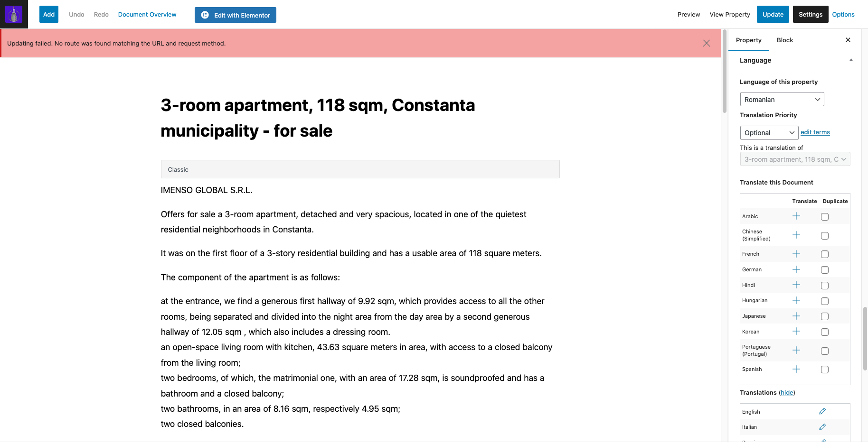Open the edit terms link
The width and height of the screenshot is (868, 444).
[x=815, y=132]
